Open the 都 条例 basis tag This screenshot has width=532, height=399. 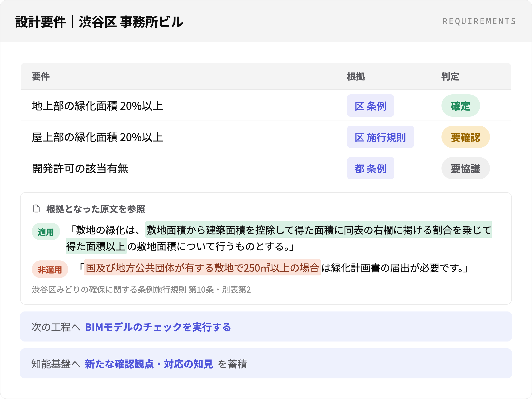coord(370,168)
